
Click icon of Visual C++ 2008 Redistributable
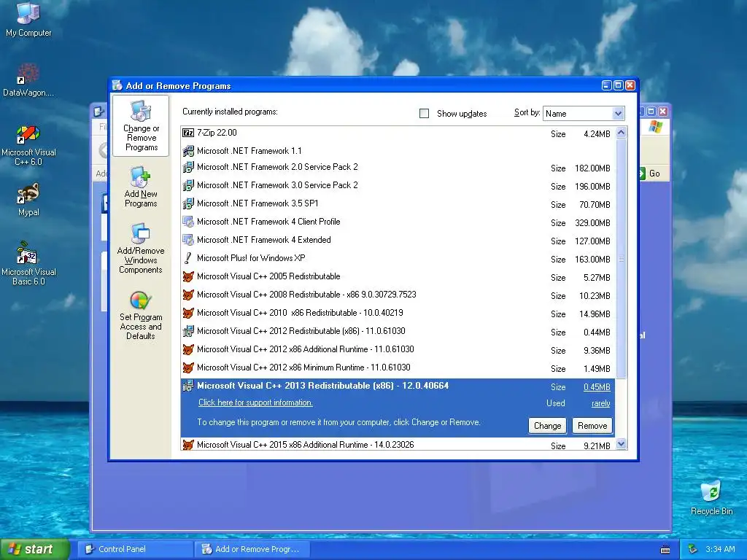coord(188,295)
